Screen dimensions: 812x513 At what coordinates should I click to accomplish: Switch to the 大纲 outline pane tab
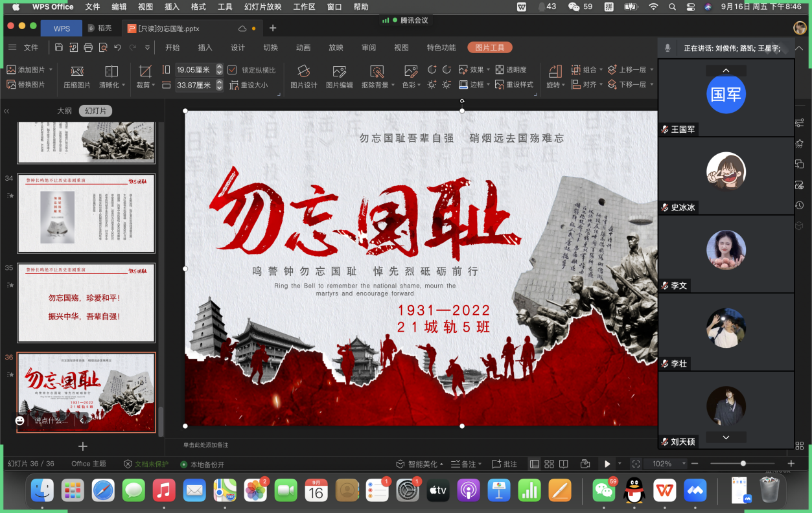click(x=64, y=111)
